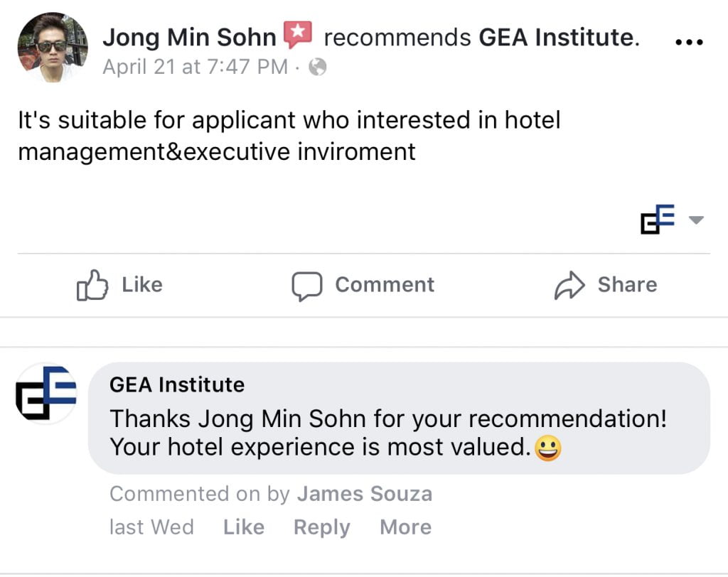The width and height of the screenshot is (728, 577).
Task: Click the globe public privacy icon
Action: tap(319, 68)
